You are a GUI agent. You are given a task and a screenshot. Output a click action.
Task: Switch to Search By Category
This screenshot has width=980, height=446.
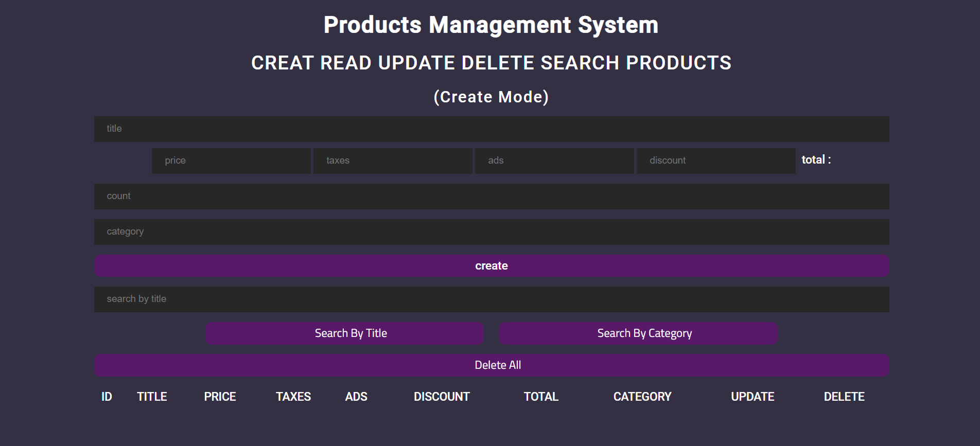click(x=638, y=333)
